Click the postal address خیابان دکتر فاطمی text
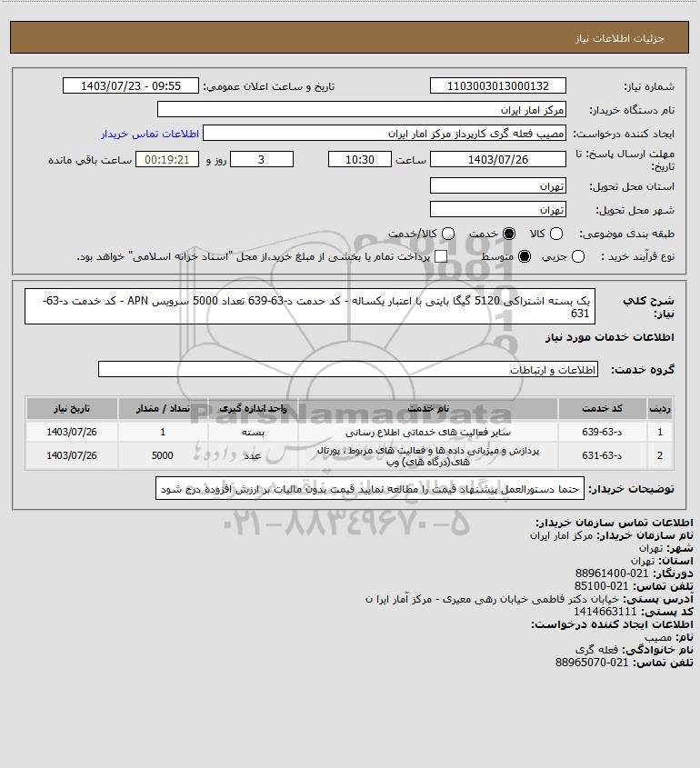 [493, 599]
